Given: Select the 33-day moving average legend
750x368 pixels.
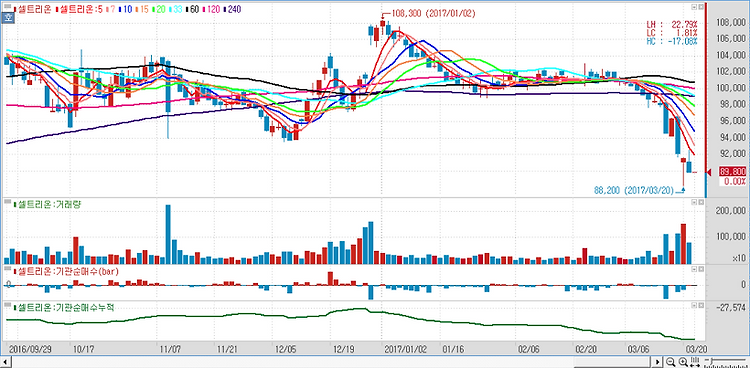Looking at the screenshot, I should point(177,9).
